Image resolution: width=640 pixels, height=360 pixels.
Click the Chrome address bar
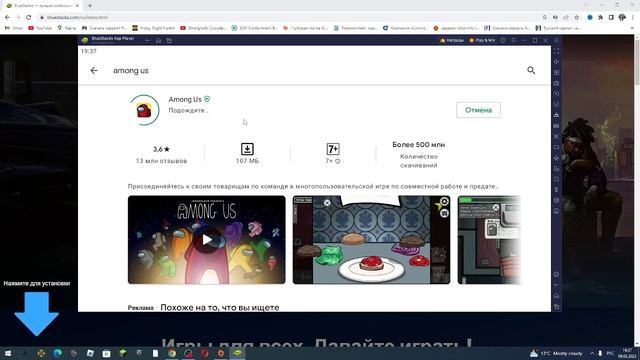tap(290, 17)
